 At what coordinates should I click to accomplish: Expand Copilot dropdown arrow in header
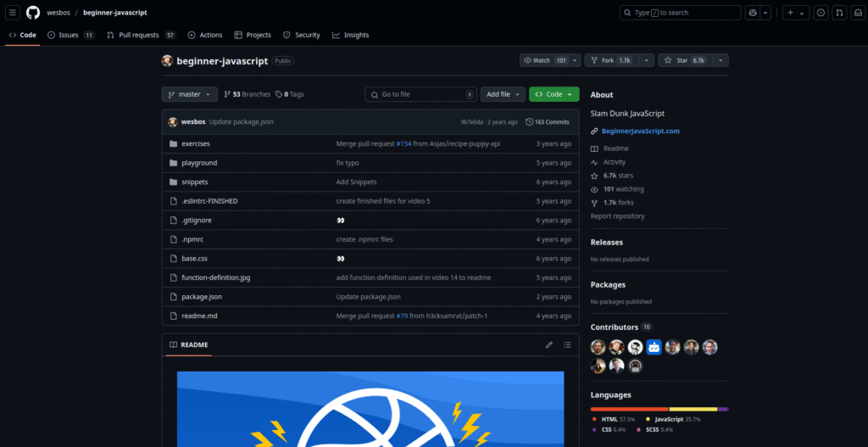tap(765, 13)
